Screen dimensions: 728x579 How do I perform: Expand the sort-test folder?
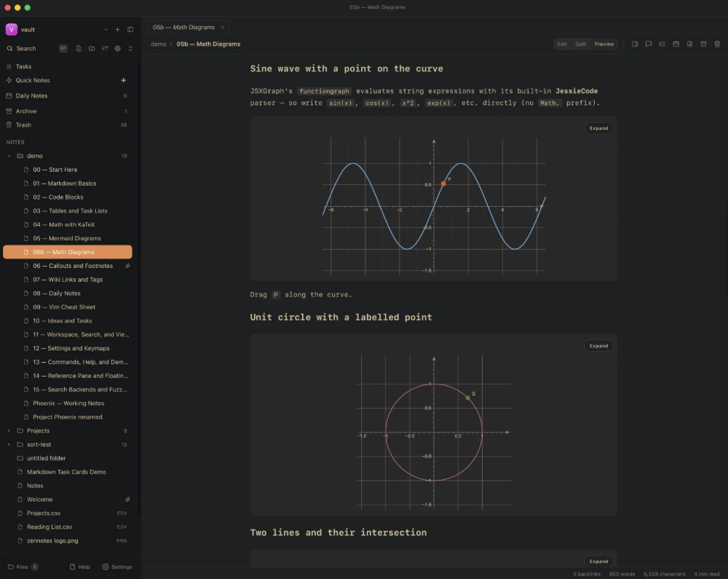[9, 444]
